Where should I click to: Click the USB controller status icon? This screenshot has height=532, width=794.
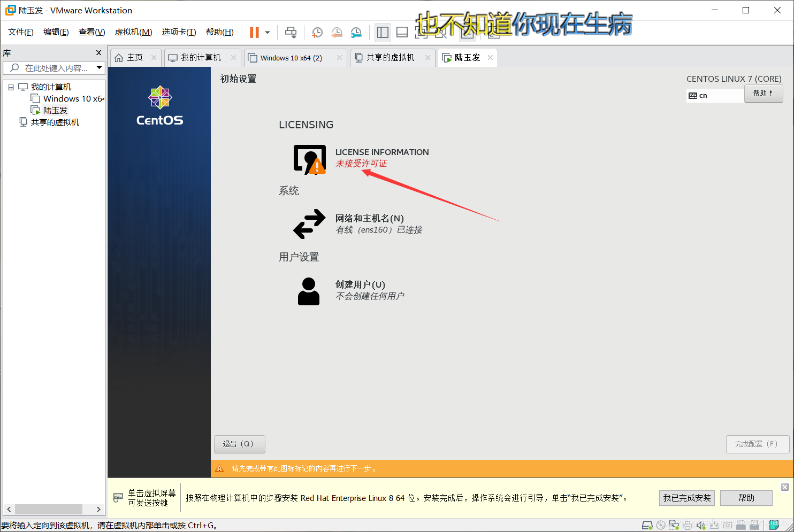tap(714, 525)
